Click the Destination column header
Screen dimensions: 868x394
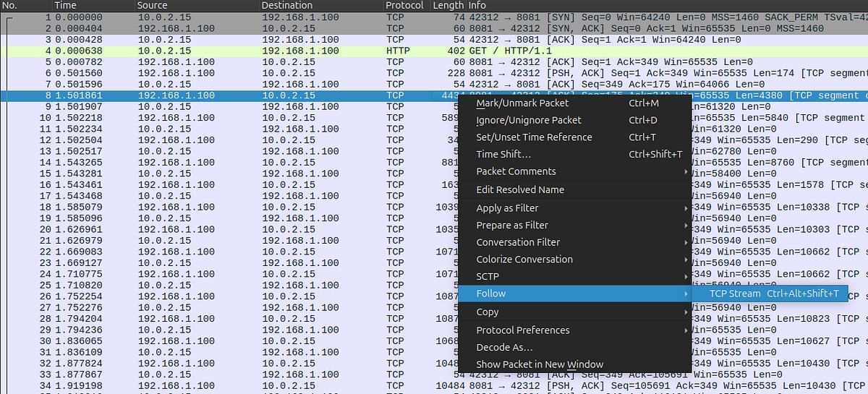(322, 5)
